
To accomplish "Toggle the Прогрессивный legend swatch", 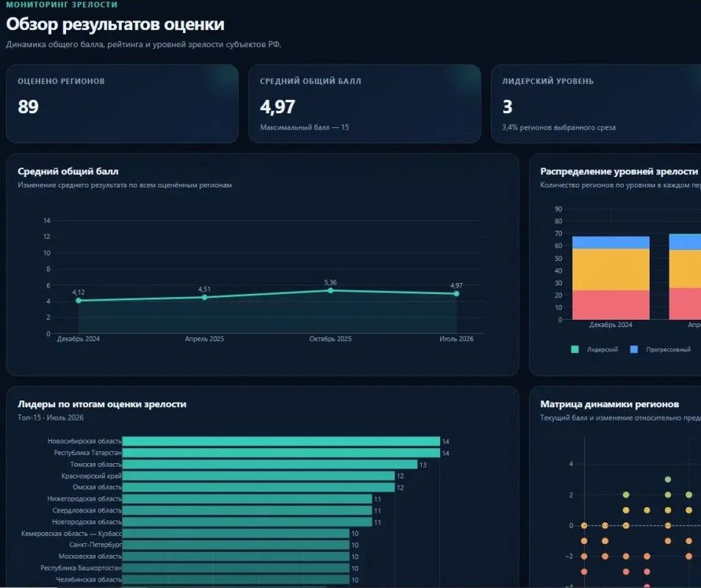I will [x=633, y=350].
